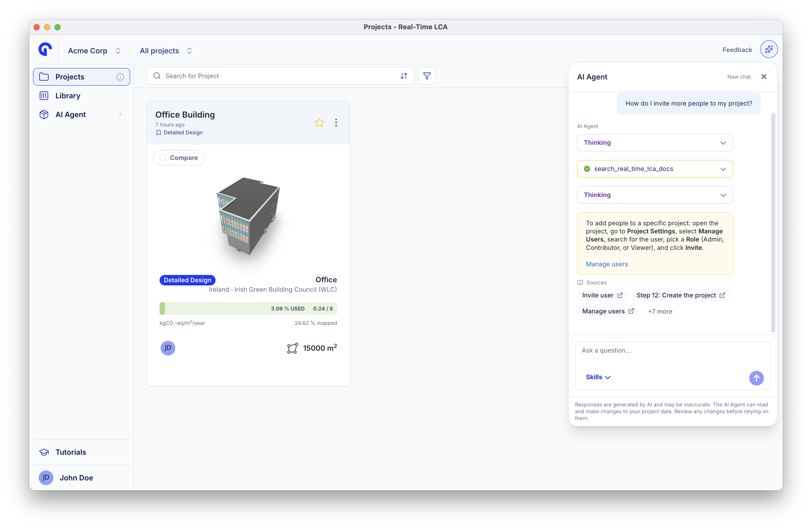This screenshot has height=529, width=812.
Task: Open John Doe user menu
Action: tap(81, 478)
